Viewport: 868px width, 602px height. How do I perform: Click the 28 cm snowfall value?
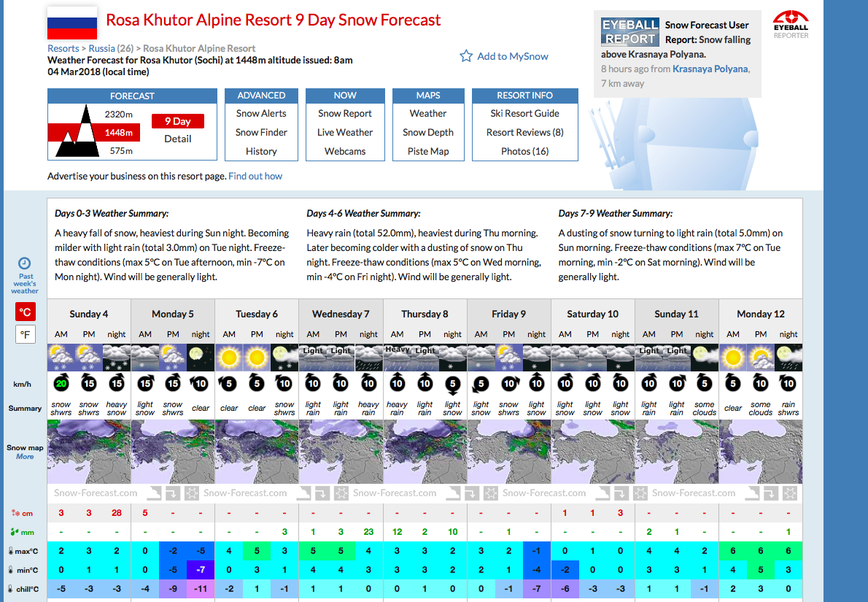(116, 513)
